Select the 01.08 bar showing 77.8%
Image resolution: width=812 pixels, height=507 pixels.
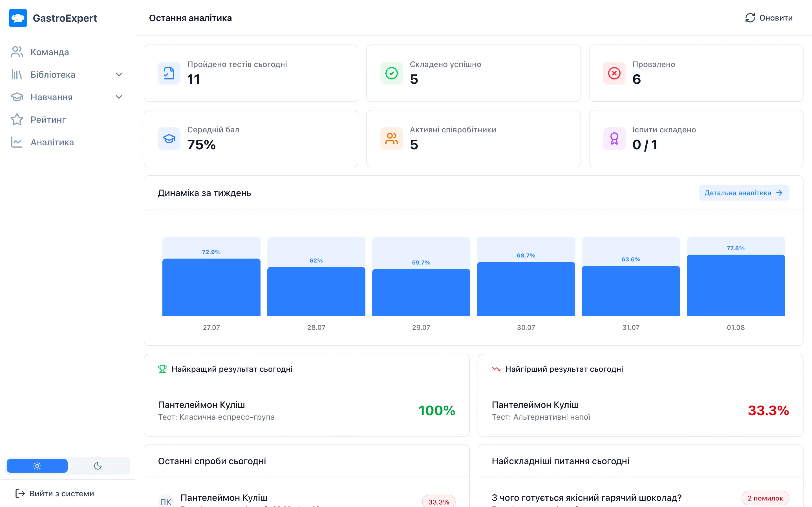click(x=736, y=285)
